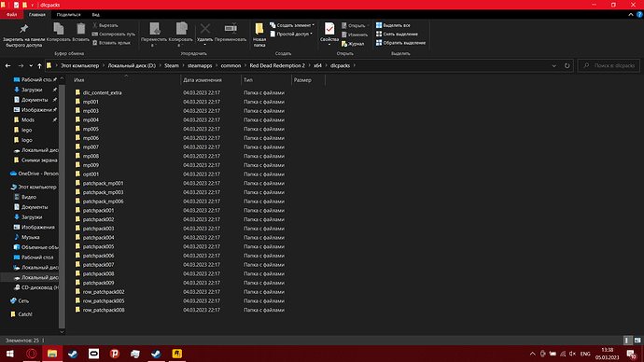644x362 pixels.
Task: Expand breadcrumb arrow after dlcpacks
Action: point(354,65)
